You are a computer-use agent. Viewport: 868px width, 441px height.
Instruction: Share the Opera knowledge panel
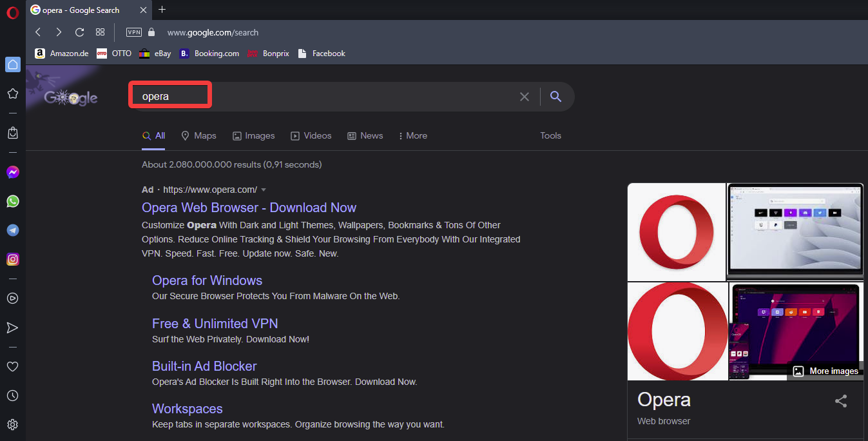click(x=841, y=401)
